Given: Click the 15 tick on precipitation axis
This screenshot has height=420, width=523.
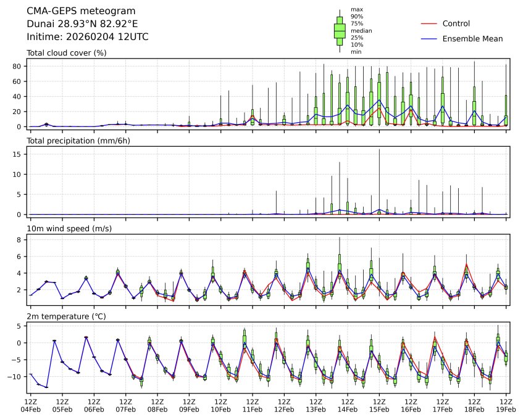Looking at the screenshot, I should tap(19, 154).
